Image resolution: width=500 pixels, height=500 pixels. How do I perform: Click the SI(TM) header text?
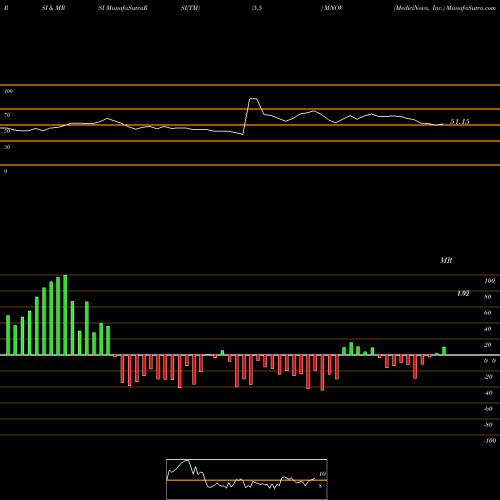190,8
